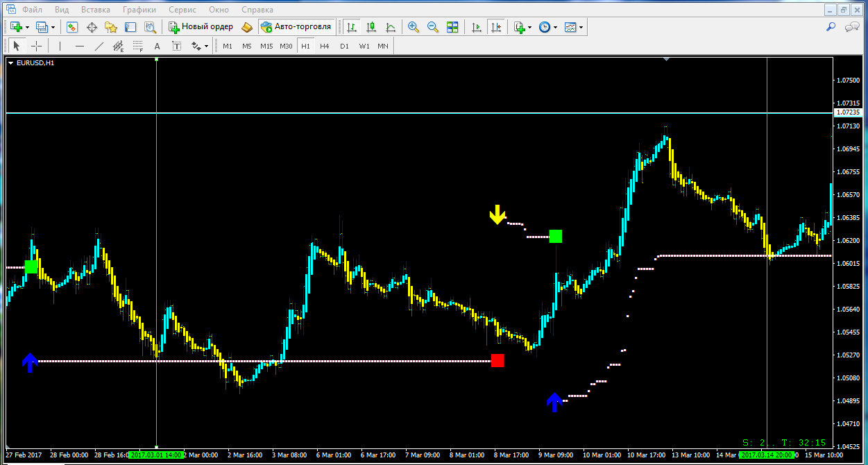Choose the vertical line drawing tool
The width and height of the screenshot is (868, 465).
click(x=60, y=46)
